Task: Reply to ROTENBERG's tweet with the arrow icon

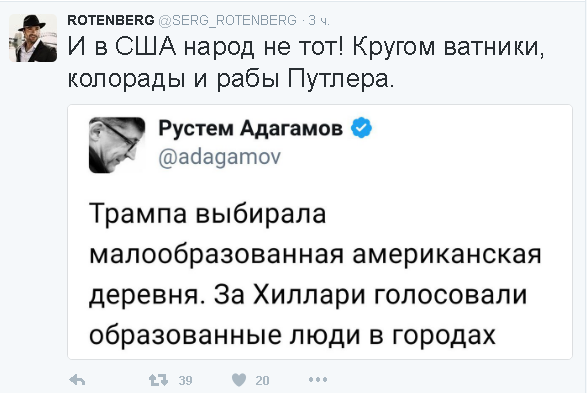Action: (x=77, y=380)
